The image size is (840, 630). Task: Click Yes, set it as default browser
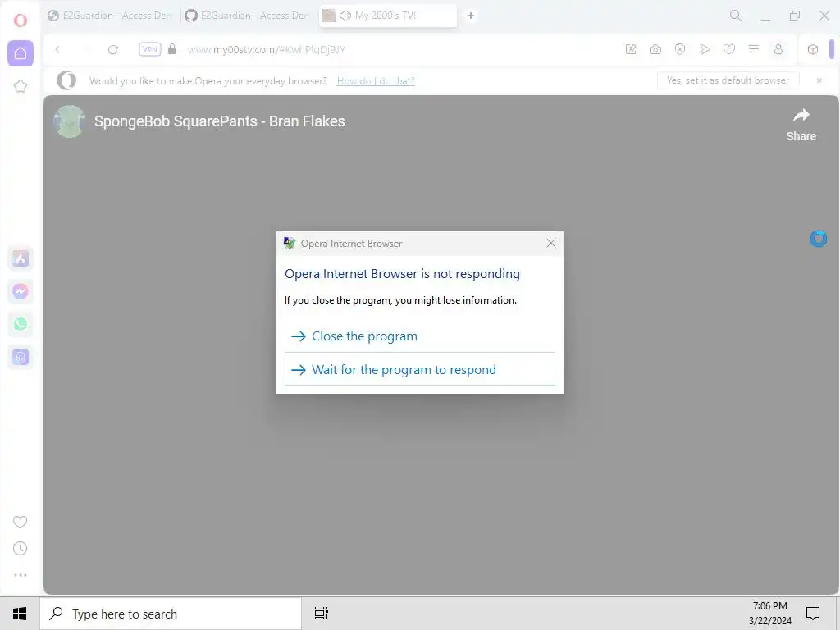[728, 80]
